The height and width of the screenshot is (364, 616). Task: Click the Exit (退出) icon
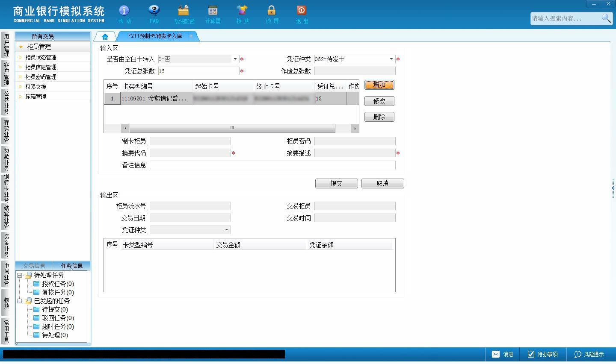point(301,14)
